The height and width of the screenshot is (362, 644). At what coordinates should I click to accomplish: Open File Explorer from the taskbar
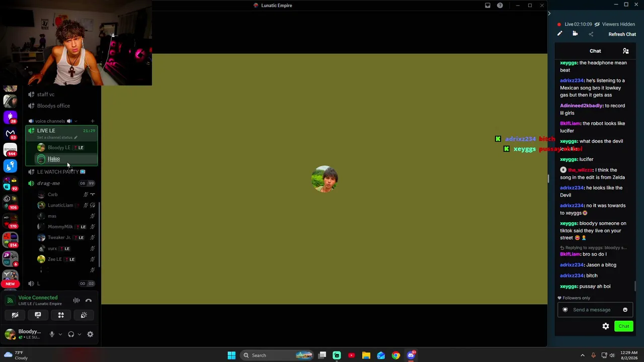click(366, 355)
